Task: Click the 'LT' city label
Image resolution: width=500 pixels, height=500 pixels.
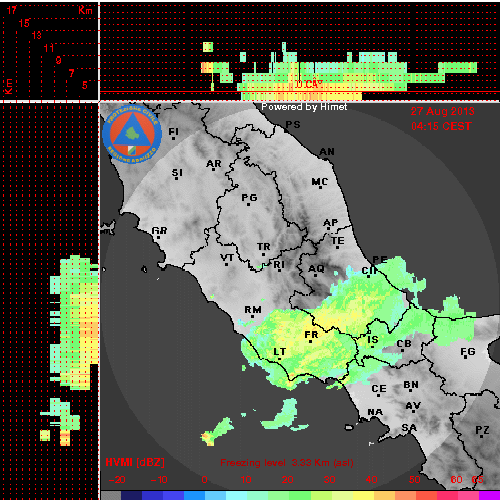Action: click(280, 352)
